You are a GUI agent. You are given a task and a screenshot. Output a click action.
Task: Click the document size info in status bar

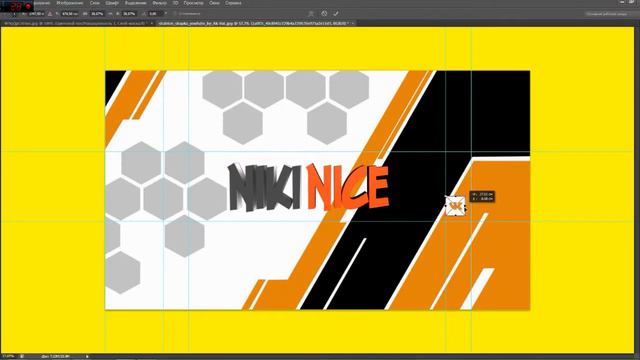56,356
